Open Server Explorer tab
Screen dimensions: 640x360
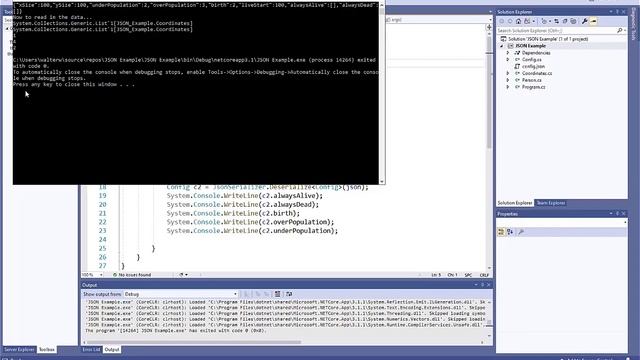19,349
